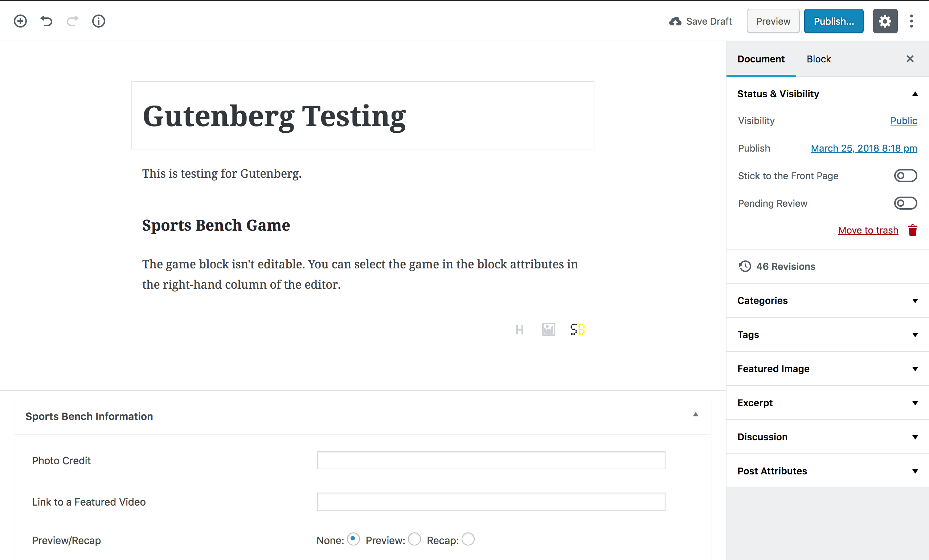Insert the Sports Bench SB block

[577, 329]
